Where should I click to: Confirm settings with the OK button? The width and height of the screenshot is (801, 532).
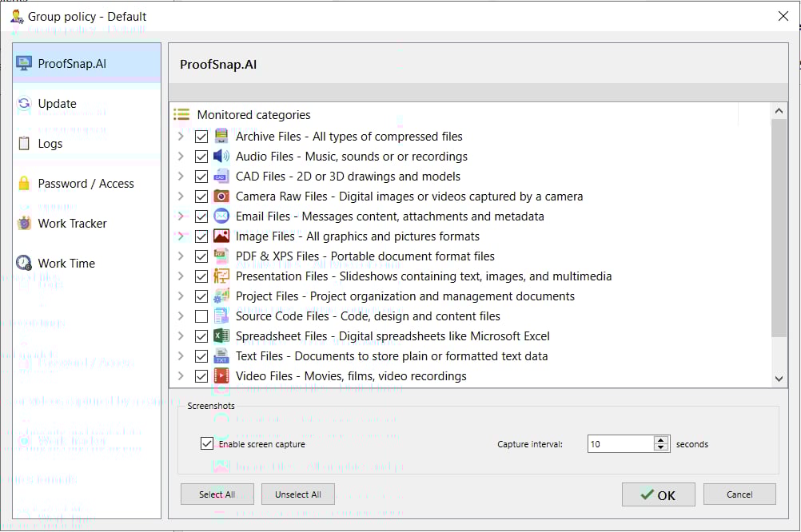point(658,494)
